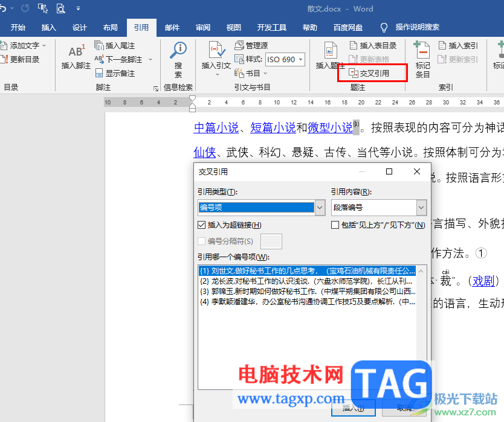Select list item {3} 郭锦玉
The width and height of the screenshot is (504, 422).
coord(307,292)
